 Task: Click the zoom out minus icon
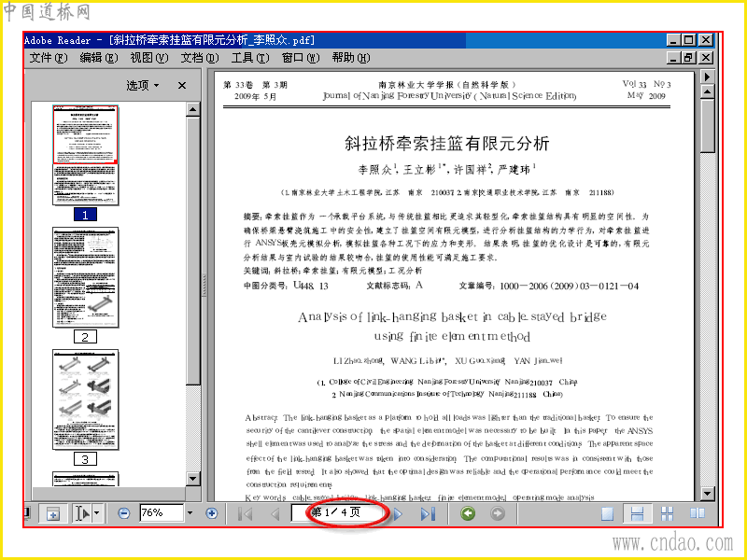tap(123, 513)
